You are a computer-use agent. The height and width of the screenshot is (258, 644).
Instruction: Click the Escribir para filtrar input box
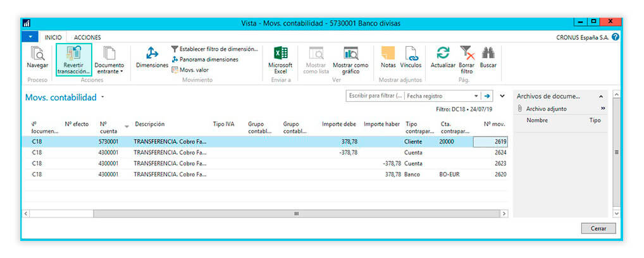coord(375,96)
